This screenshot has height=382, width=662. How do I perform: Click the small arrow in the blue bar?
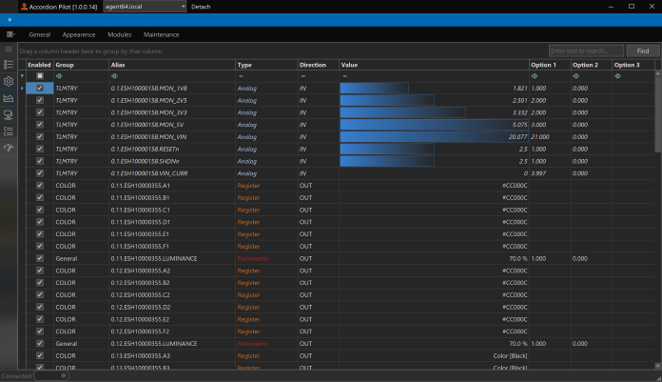click(x=9, y=20)
